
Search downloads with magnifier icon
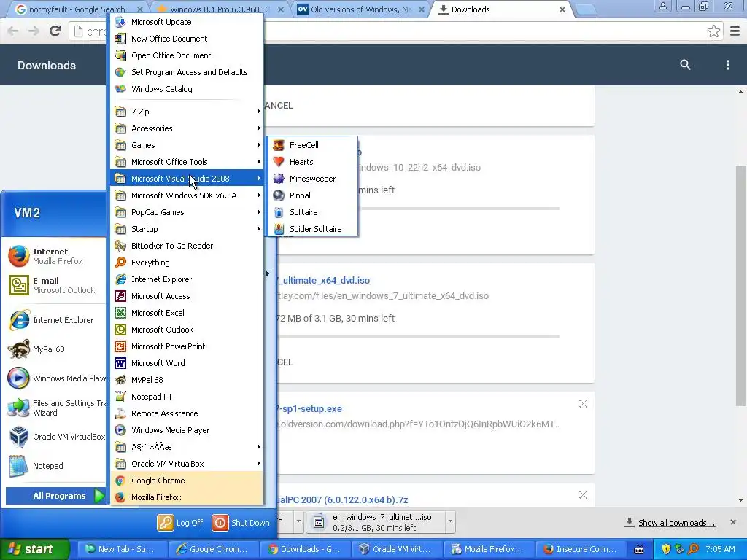click(685, 65)
